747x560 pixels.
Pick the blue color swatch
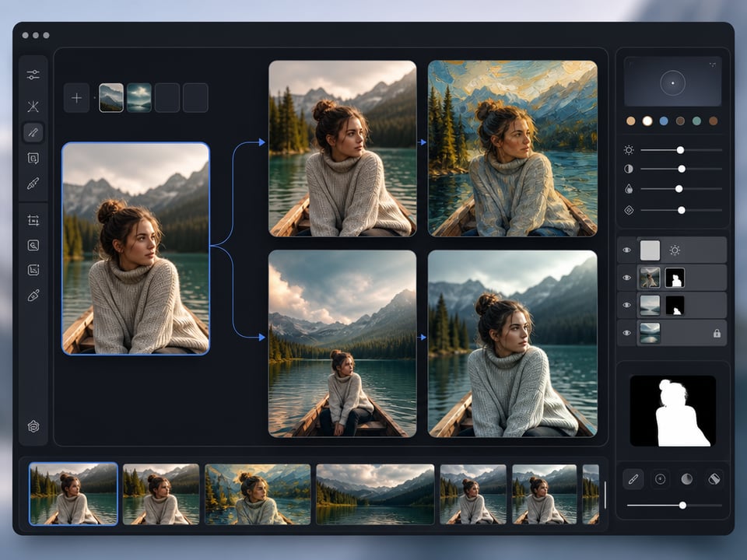point(664,121)
